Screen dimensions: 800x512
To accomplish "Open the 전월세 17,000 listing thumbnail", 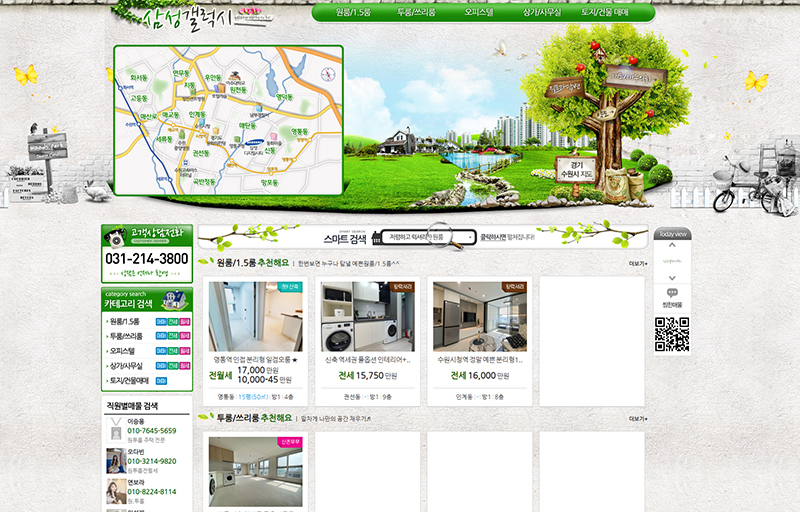I will (x=241, y=316).
